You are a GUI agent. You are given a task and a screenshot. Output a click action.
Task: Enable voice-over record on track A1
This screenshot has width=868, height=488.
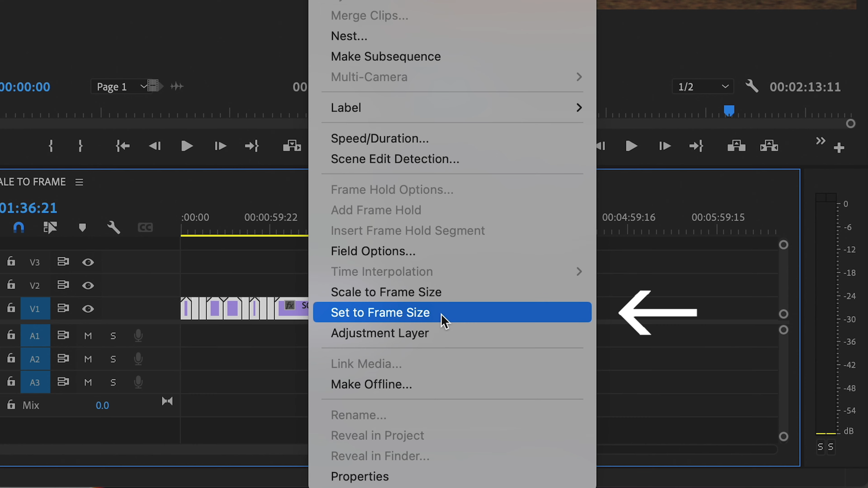(138, 336)
